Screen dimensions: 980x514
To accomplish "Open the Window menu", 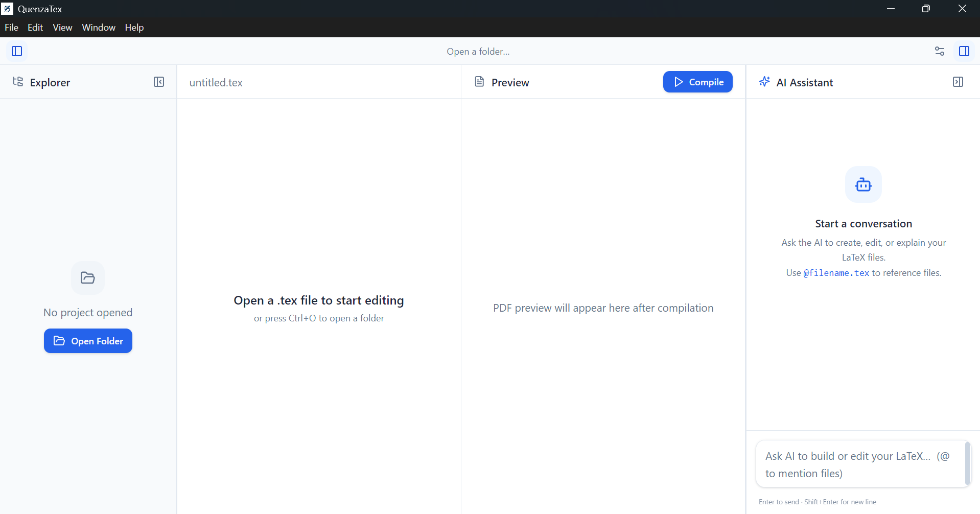I will [x=99, y=28].
